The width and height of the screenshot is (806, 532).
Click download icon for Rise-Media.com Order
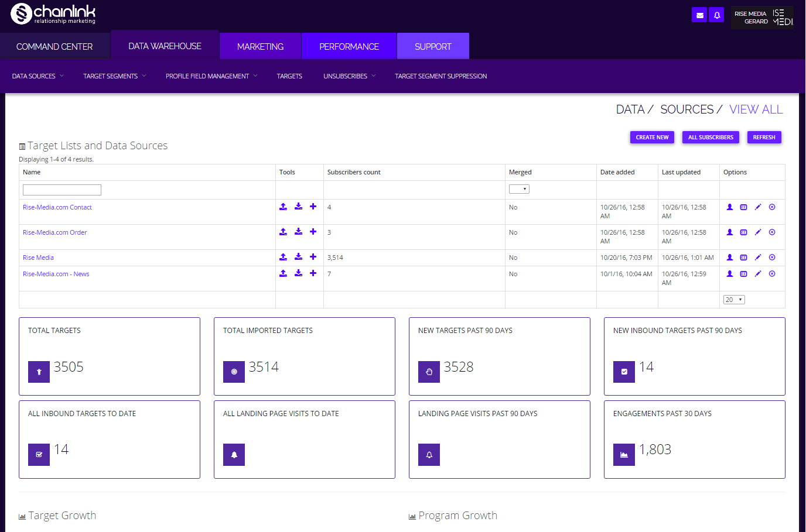[298, 232]
